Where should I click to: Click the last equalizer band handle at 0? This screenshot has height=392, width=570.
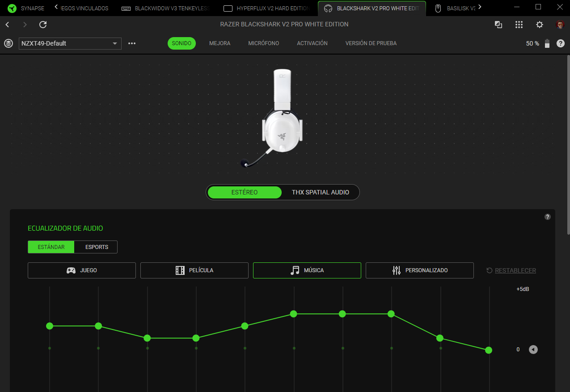coord(489,350)
